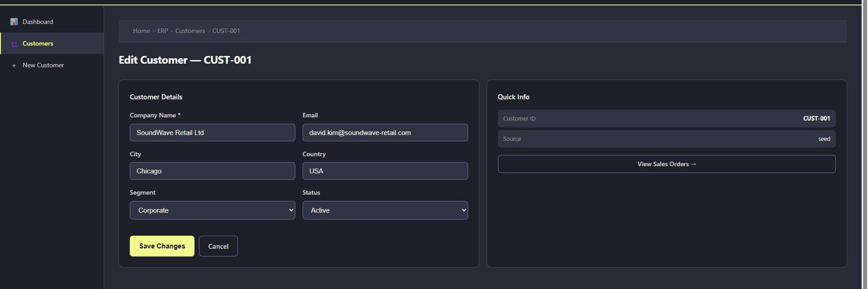Click the plus icon beside New Customer
Screen dimensions: 868x289
14,65
